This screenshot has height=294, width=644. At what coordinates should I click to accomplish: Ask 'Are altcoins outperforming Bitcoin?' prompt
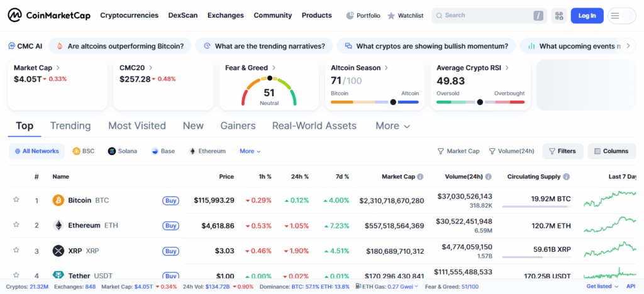tap(120, 46)
